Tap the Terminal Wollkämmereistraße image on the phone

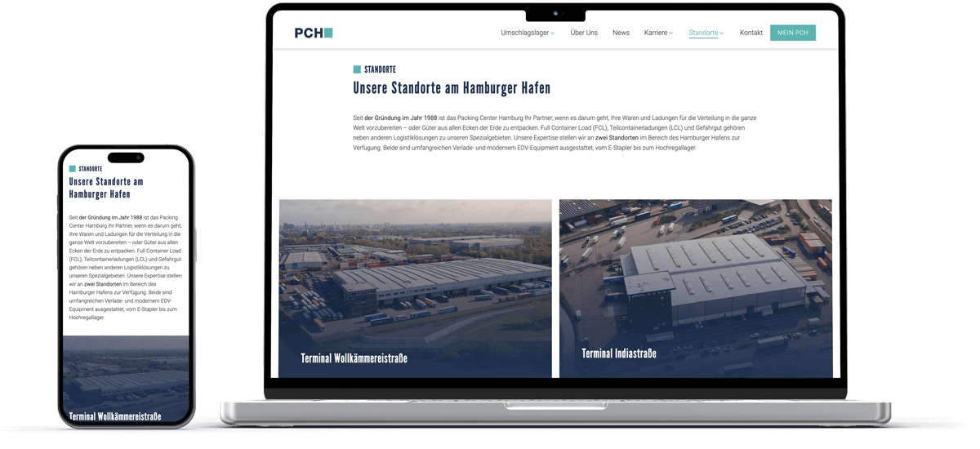[126, 380]
